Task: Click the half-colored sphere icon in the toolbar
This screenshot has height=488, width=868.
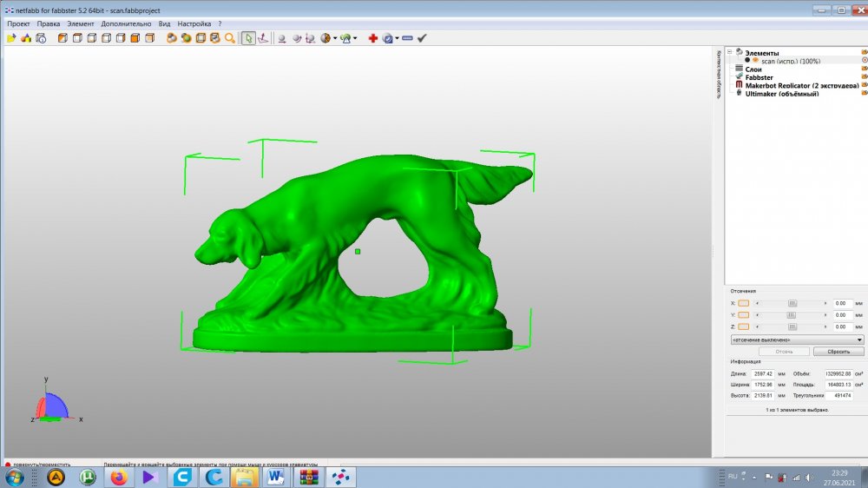Action: click(325, 38)
